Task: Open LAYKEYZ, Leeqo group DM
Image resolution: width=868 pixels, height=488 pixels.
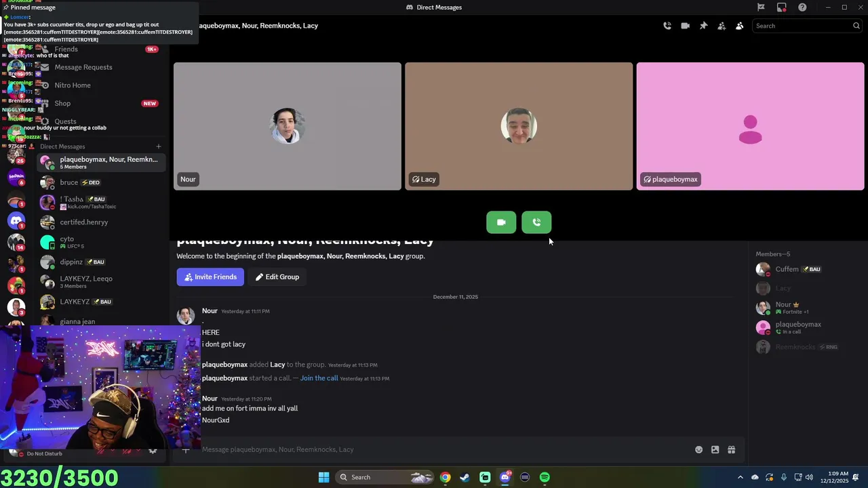Action: [x=100, y=282]
